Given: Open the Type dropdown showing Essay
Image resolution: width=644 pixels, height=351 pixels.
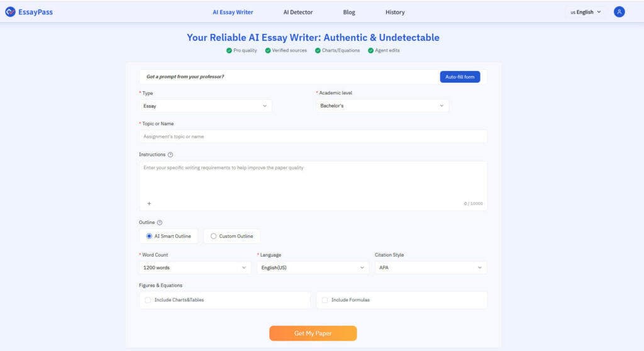Looking at the screenshot, I should pos(205,106).
